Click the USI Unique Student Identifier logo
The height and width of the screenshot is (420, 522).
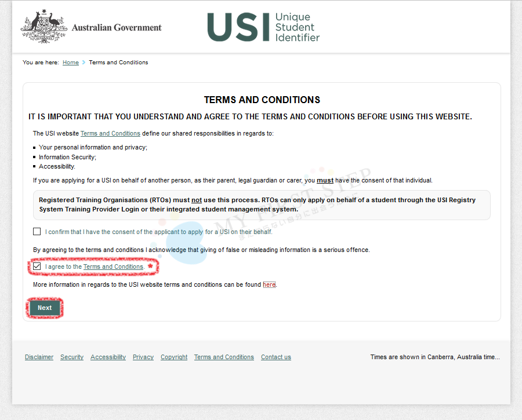(x=263, y=27)
